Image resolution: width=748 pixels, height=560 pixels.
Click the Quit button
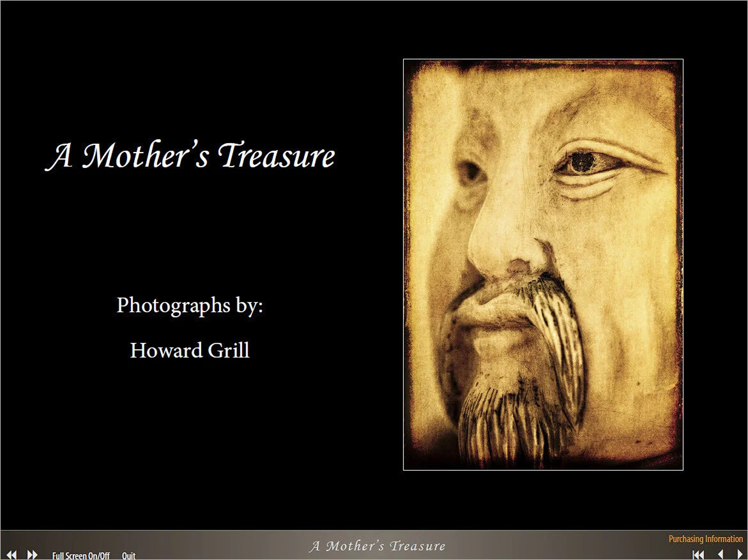[x=129, y=556]
